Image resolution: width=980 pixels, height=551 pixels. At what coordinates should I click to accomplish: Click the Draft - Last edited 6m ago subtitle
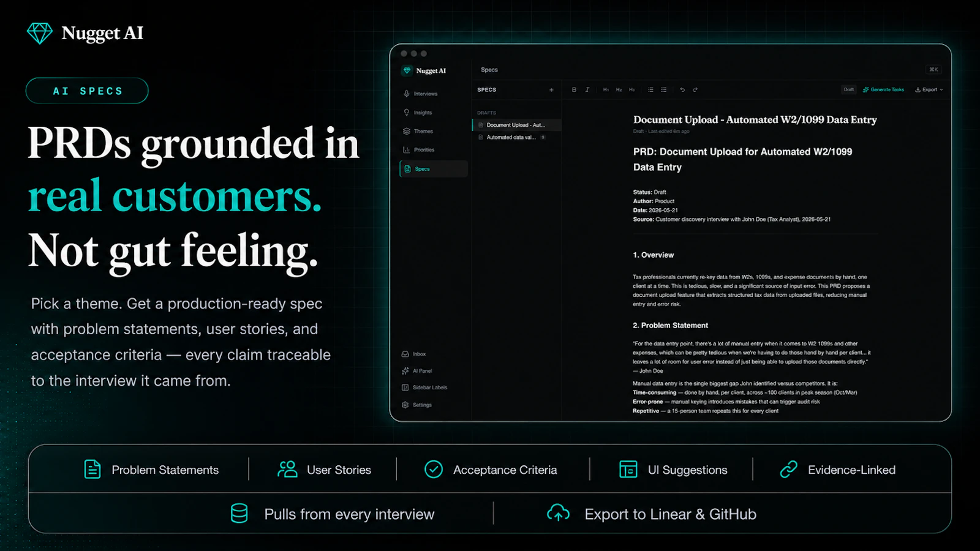pyautogui.click(x=661, y=131)
